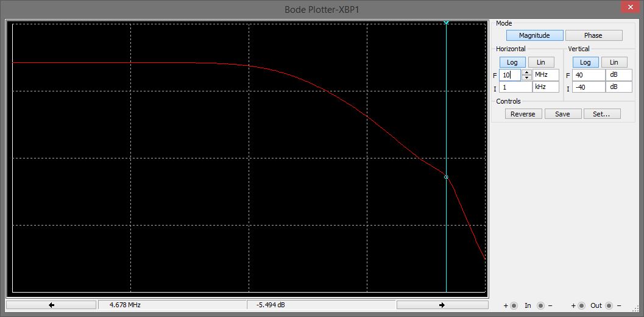
Task: Open the Set... dialog
Action: [x=602, y=114]
